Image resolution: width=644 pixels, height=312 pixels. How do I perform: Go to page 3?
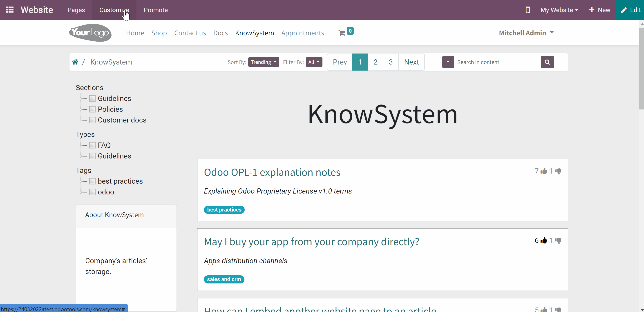[x=391, y=62]
